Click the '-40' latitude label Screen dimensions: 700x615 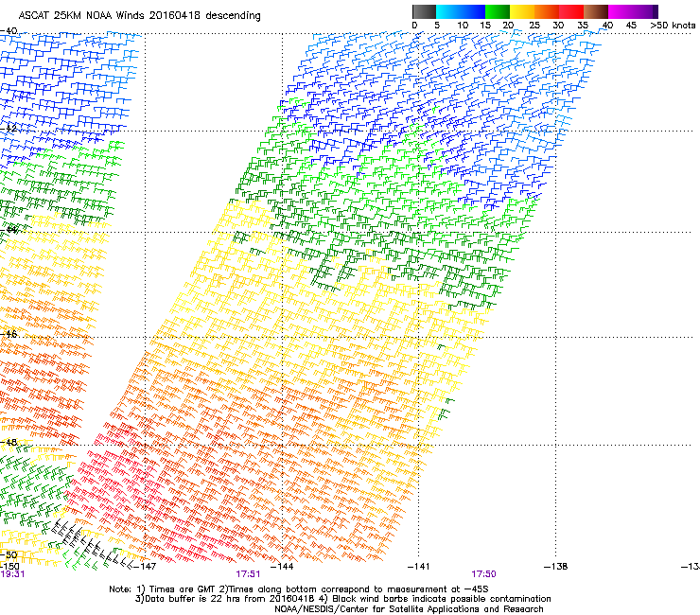[9, 31]
